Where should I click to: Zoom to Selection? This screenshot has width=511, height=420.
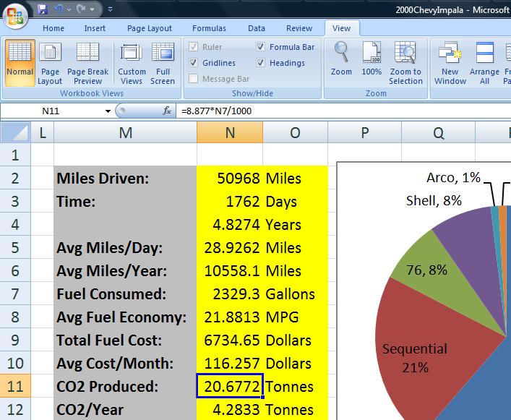(405, 63)
